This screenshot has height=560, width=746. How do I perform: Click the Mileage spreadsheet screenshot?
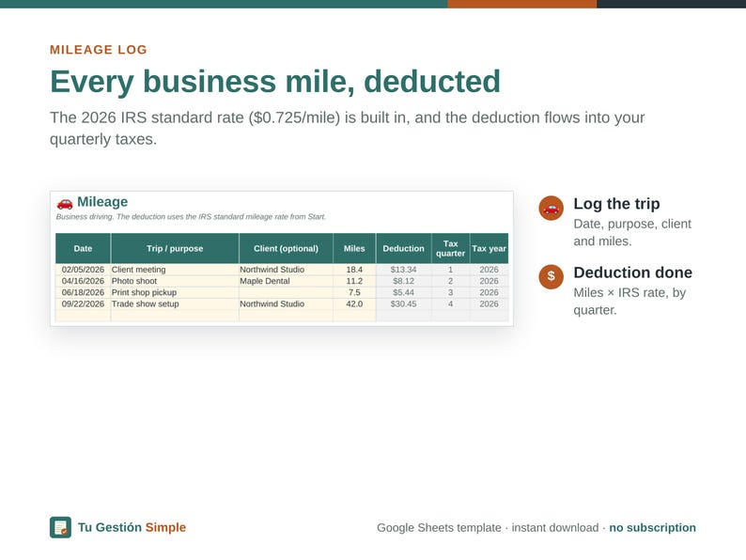pyautogui.click(x=282, y=258)
